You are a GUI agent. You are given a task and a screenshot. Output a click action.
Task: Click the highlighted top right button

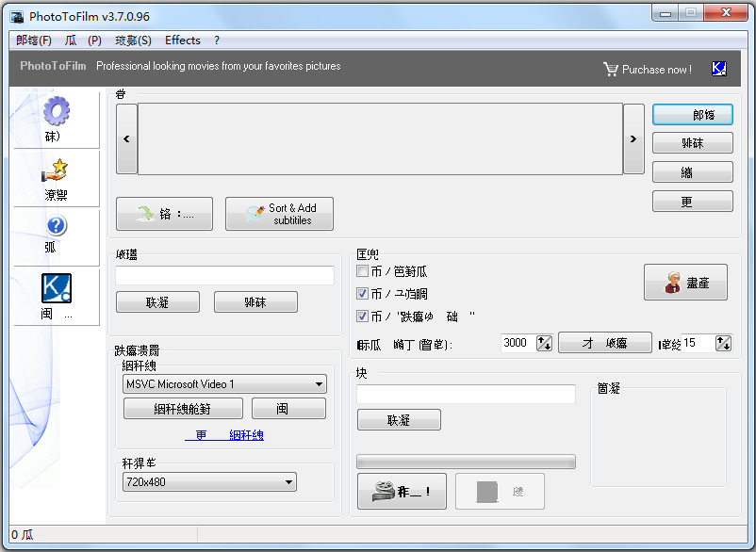(x=692, y=115)
